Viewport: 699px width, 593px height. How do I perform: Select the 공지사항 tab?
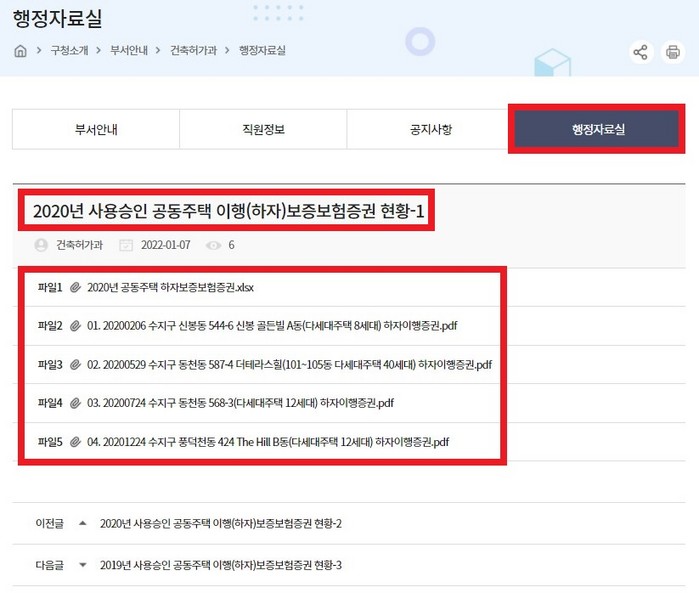point(430,129)
